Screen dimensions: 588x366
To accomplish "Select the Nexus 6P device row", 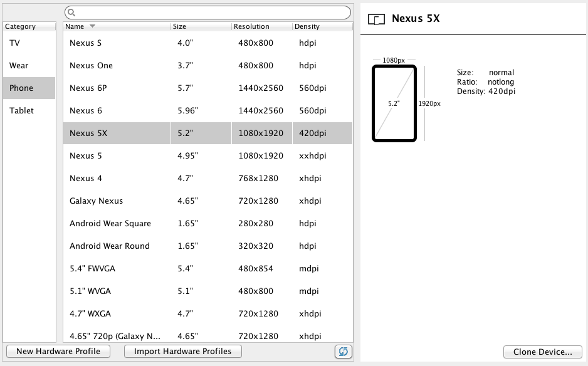I will click(x=207, y=88).
